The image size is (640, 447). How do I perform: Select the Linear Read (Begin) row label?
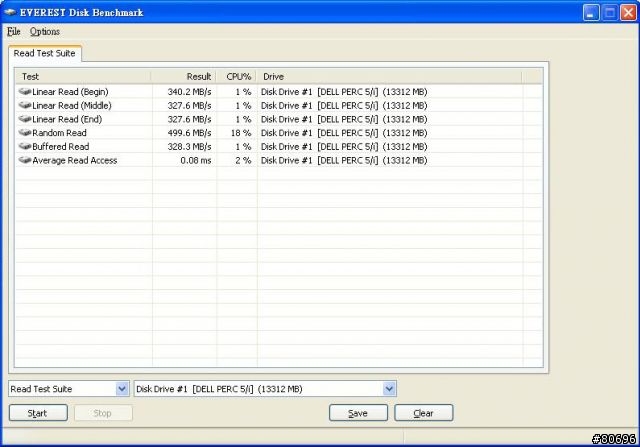click(x=70, y=92)
